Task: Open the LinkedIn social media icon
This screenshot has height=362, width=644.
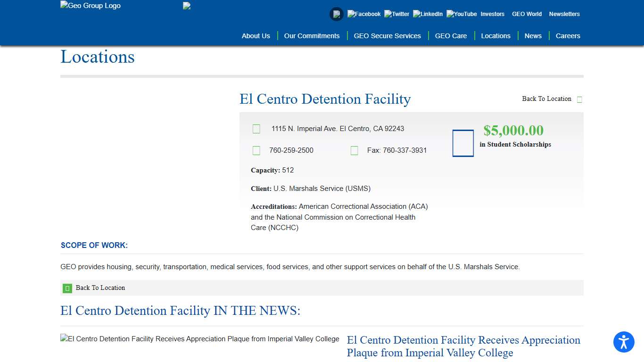Action: click(x=428, y=14)
